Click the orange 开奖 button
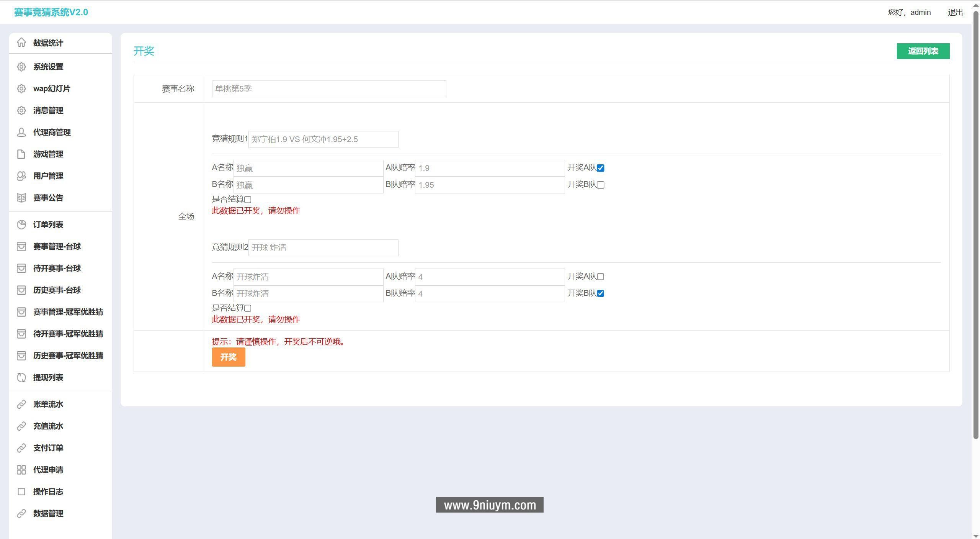980x539 pixels. (229, 357)
